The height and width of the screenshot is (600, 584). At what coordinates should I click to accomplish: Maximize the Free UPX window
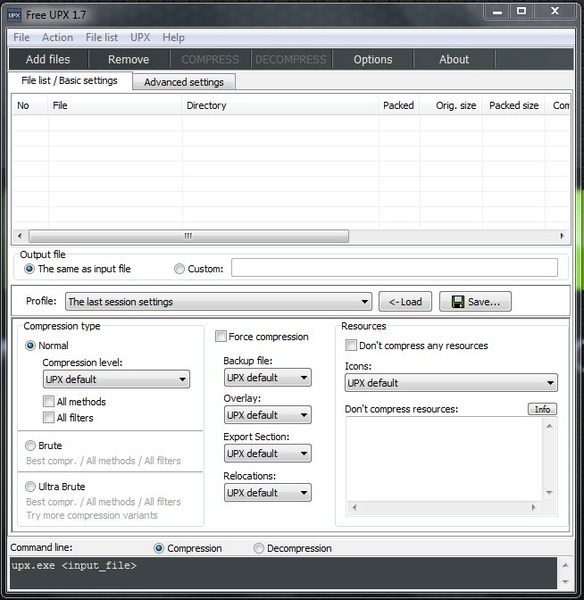coord(521,11)
